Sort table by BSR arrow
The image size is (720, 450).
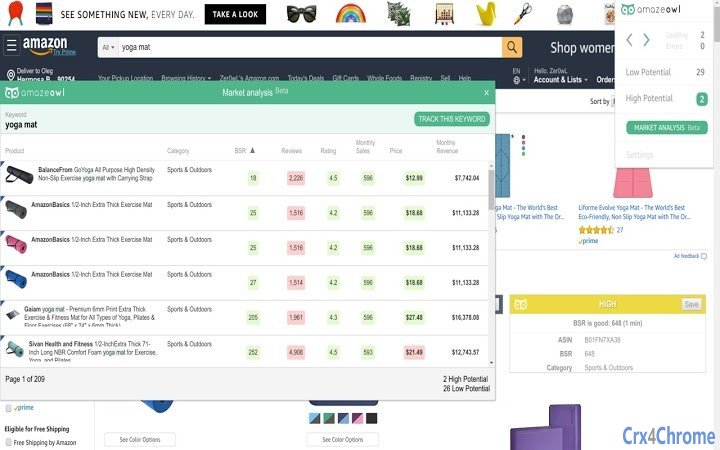pyautogui.click(x=252, y=150)
